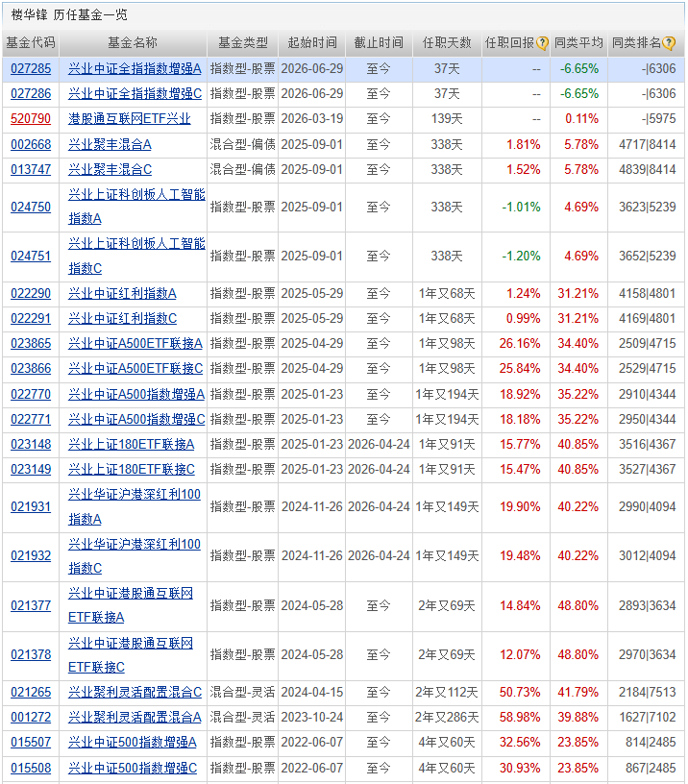
Task: Open fund code link 027286
Action: tap(31, 94)
